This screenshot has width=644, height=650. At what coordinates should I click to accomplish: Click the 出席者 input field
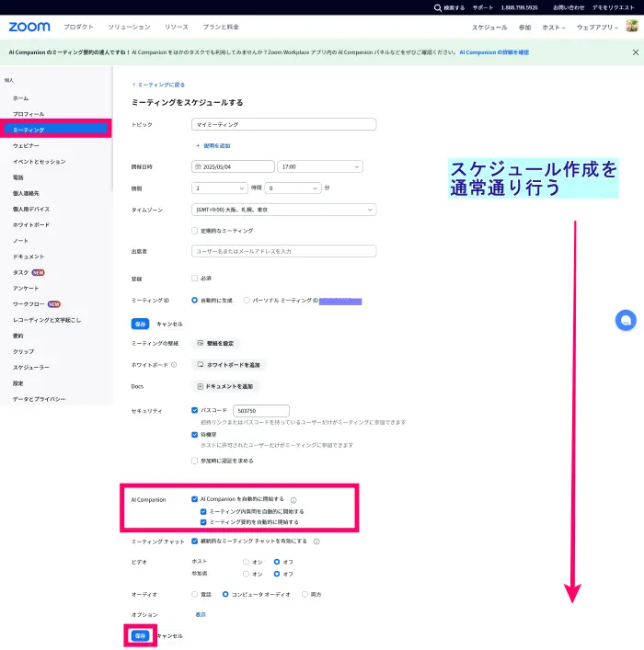coord(284,251)
